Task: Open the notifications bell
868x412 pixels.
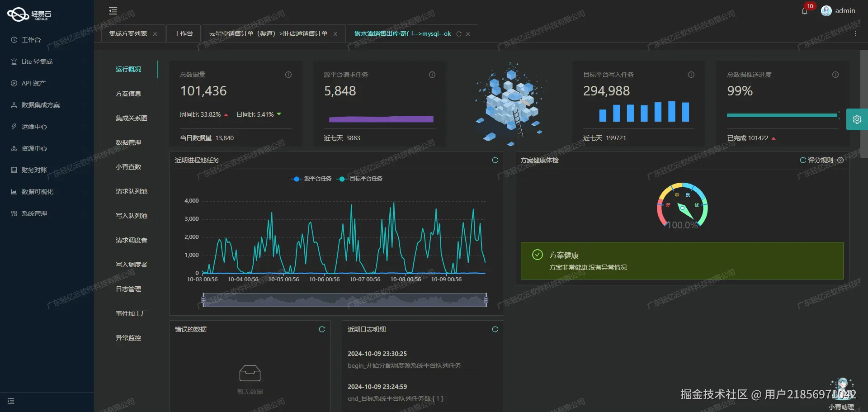Action: 805,11
